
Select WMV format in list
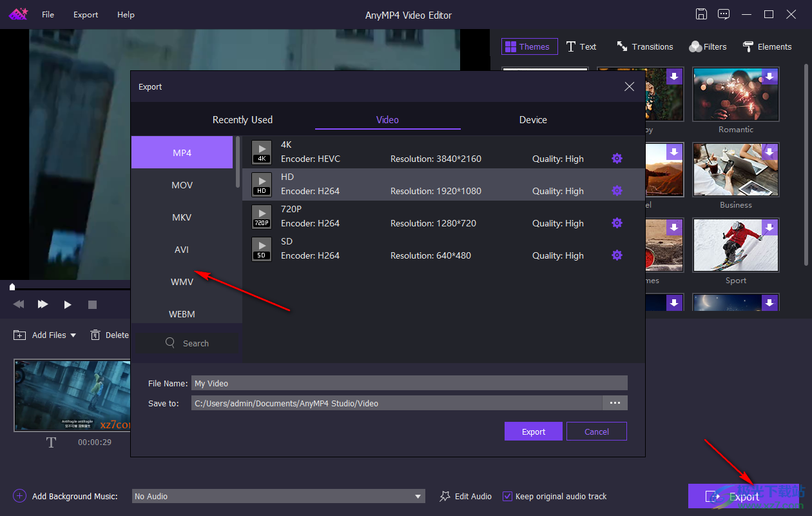tap(182, 282)
